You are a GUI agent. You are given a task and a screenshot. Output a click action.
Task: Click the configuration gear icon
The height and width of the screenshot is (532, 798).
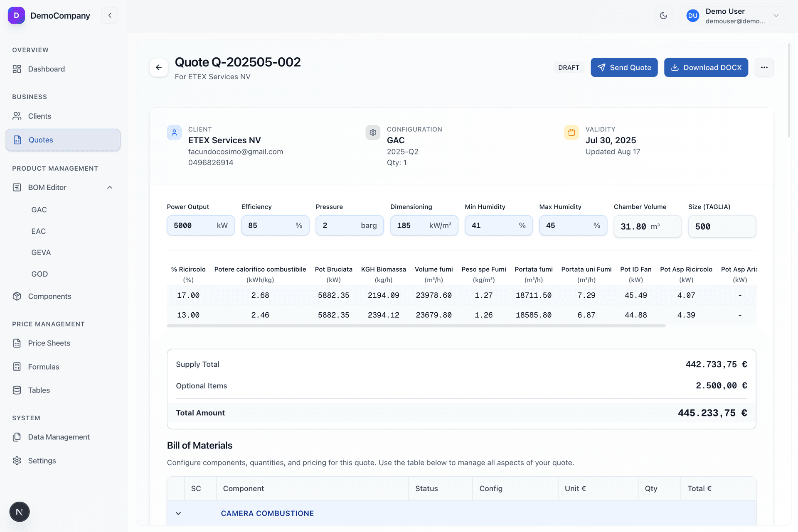click(373, 132)
